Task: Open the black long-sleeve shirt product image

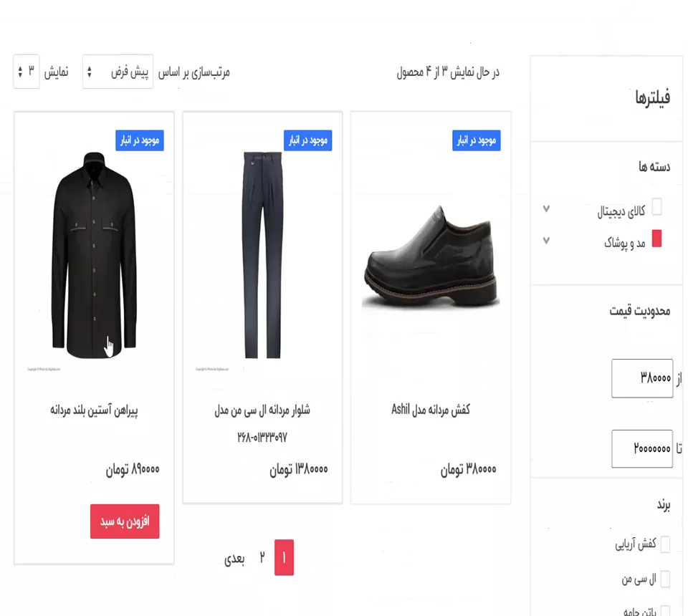Action: [94, 255]
